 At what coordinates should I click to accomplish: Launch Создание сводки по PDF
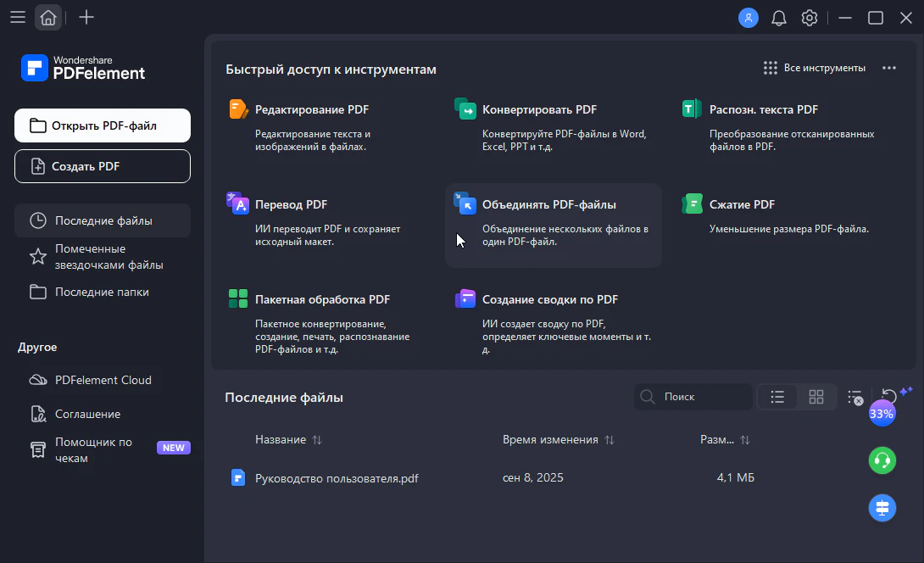549,299
